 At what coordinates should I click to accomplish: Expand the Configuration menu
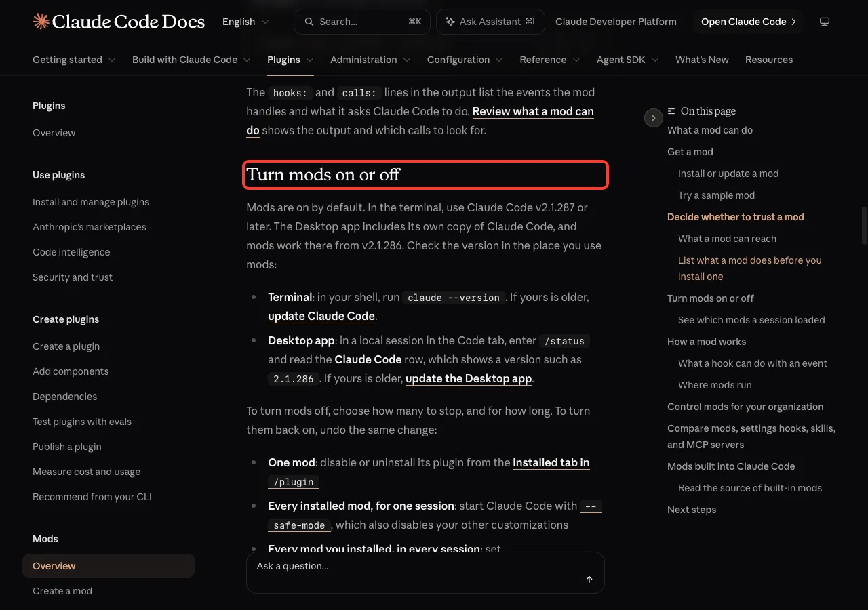(465, 60)
